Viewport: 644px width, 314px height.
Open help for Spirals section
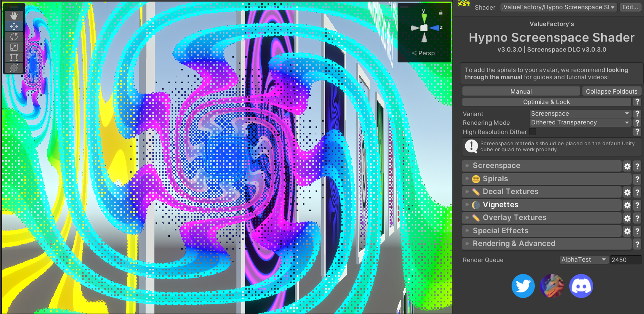637,179
